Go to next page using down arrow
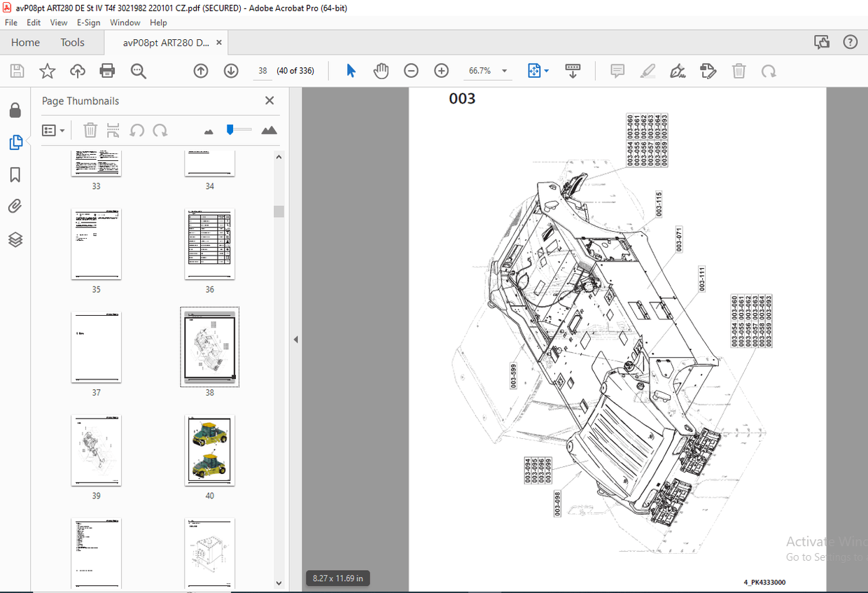 tap(231, 71)
